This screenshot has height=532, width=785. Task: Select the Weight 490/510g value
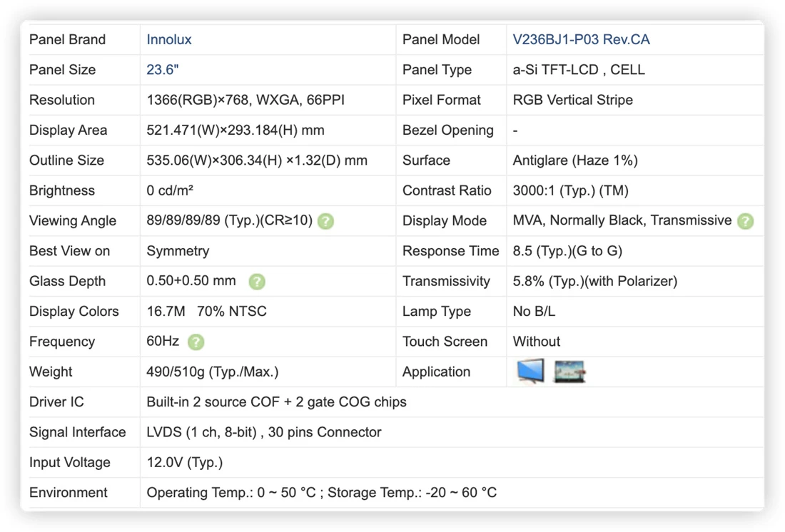pos(212,372)
